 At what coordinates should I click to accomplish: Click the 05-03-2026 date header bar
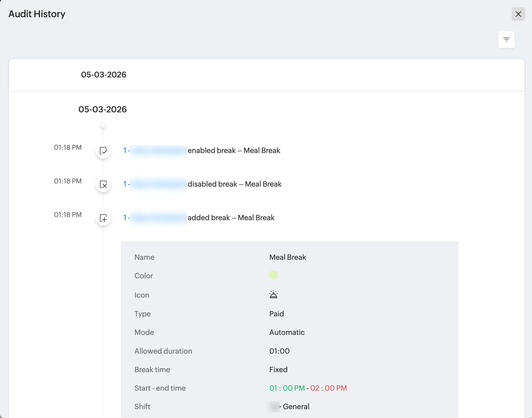103,75
